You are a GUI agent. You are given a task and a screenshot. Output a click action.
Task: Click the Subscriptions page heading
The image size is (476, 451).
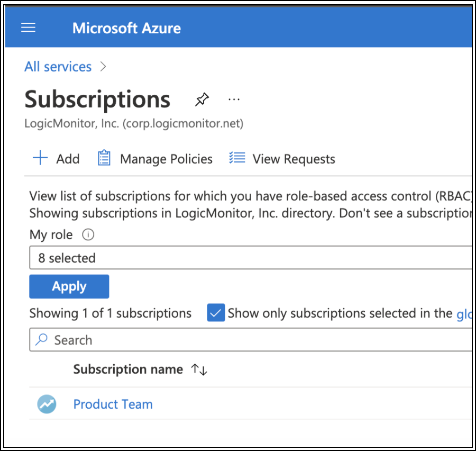[97, 100]
